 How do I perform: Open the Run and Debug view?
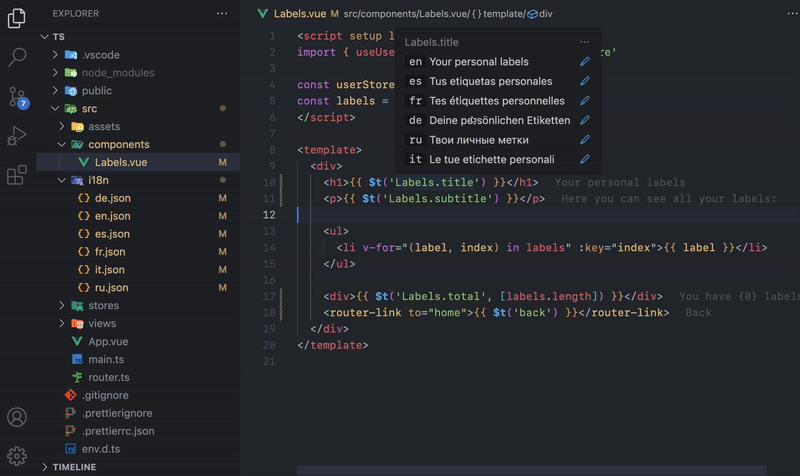(17, 136)
